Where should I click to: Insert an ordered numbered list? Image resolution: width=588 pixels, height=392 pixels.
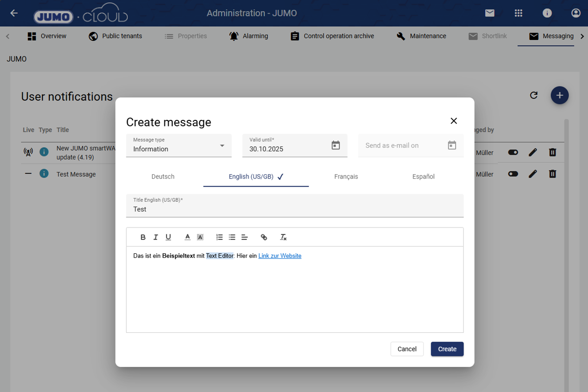(219, 237)
